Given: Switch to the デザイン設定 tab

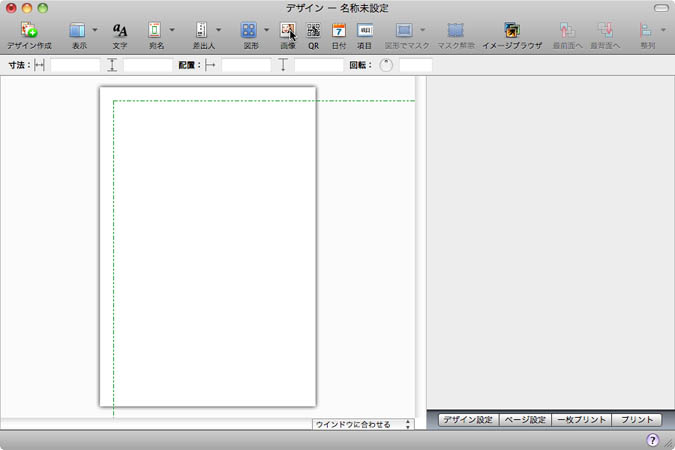Looking at the screenshot, I should point(467,420).
